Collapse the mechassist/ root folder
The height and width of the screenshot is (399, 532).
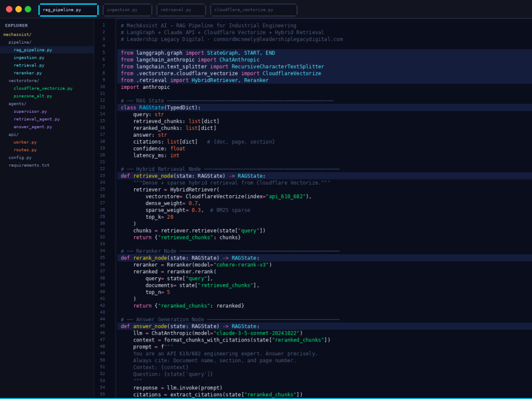click(x=18, y=35)
